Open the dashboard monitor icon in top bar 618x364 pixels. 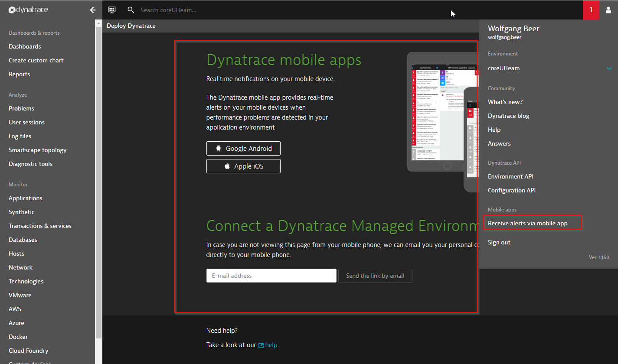[x=112, y=10]
